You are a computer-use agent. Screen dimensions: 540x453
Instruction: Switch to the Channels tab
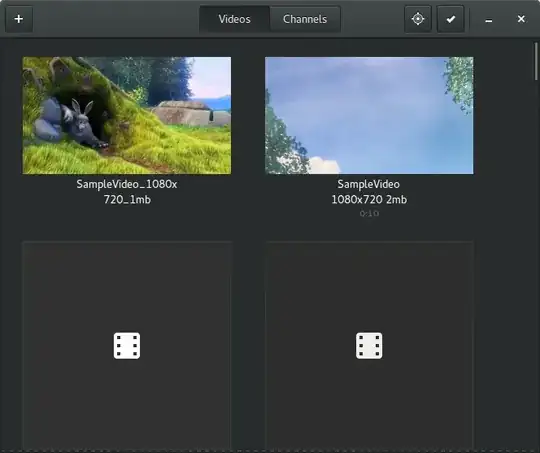point(305,19)
